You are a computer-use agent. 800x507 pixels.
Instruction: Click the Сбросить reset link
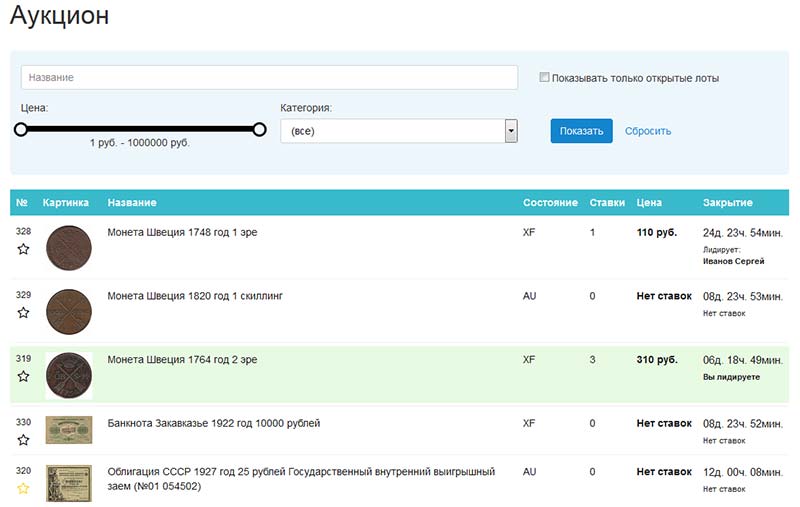coord(648,131)
